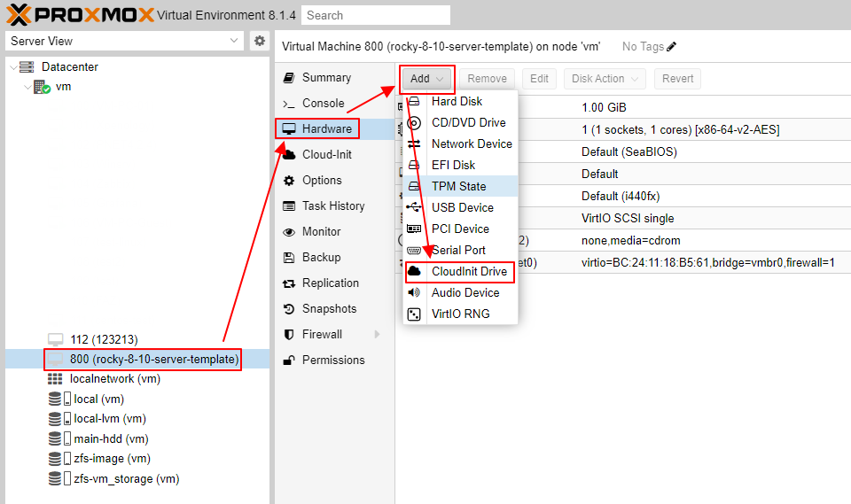Click the Hard Disk drive icon in menu
The width and height of the screenshot is (851, 504).
pos(414,102)
